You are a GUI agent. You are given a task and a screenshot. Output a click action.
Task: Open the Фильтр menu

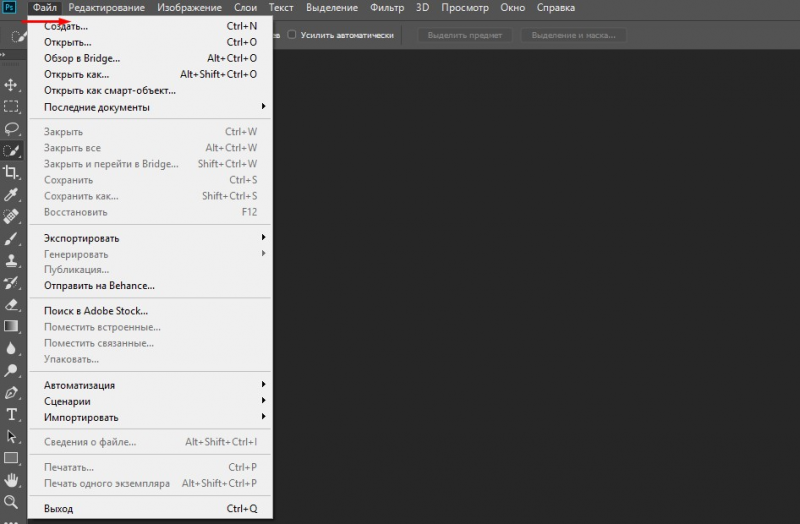[x=387, y=8]
